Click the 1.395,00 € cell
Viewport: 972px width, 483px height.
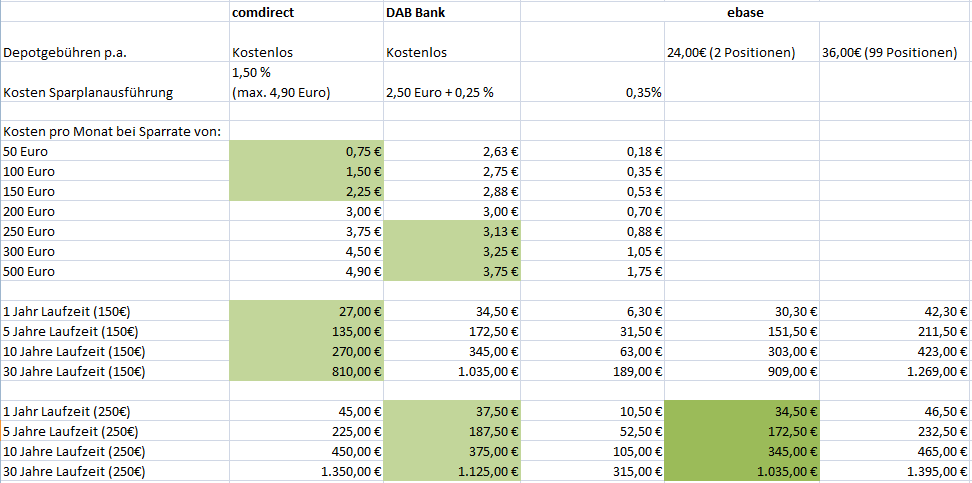pos(895,471)
